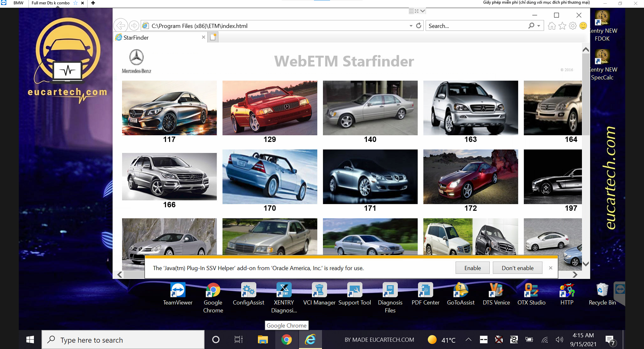The width and height of the screenshot is (644, 349).
Task: Launch PDF Center icon
Action: (x=425, y=294)
